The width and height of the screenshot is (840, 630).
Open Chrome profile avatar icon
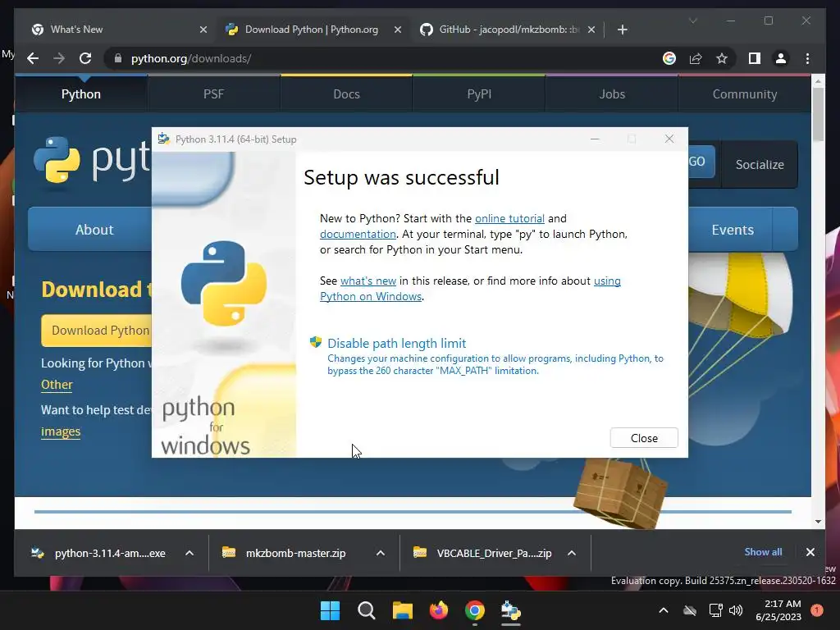781,58
